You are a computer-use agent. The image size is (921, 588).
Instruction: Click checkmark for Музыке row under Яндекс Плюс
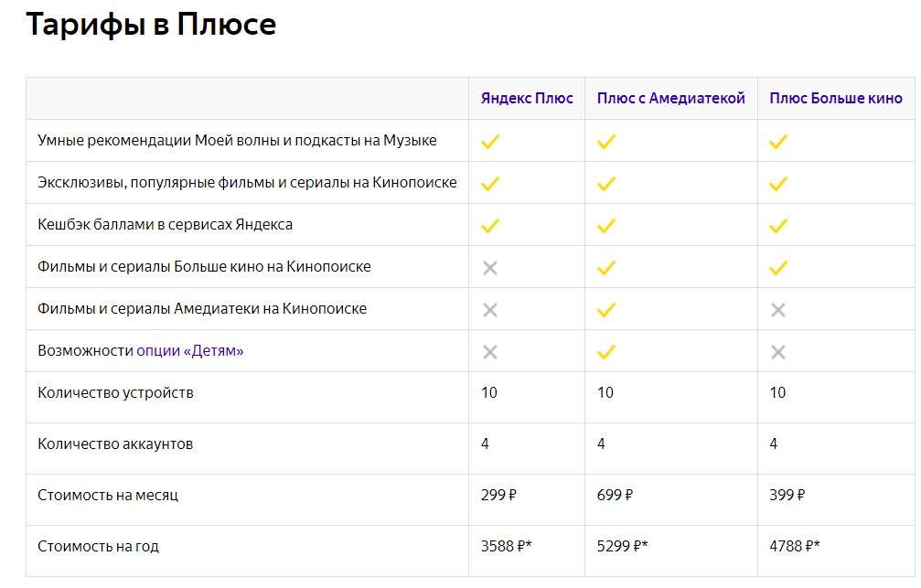490,142
